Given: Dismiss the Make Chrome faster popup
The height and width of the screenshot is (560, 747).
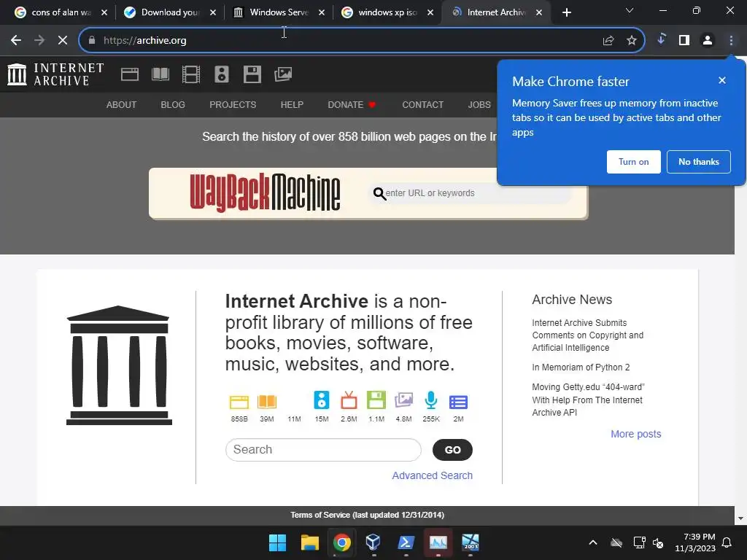Looking at the screenshot, I should tap(722, 80).
